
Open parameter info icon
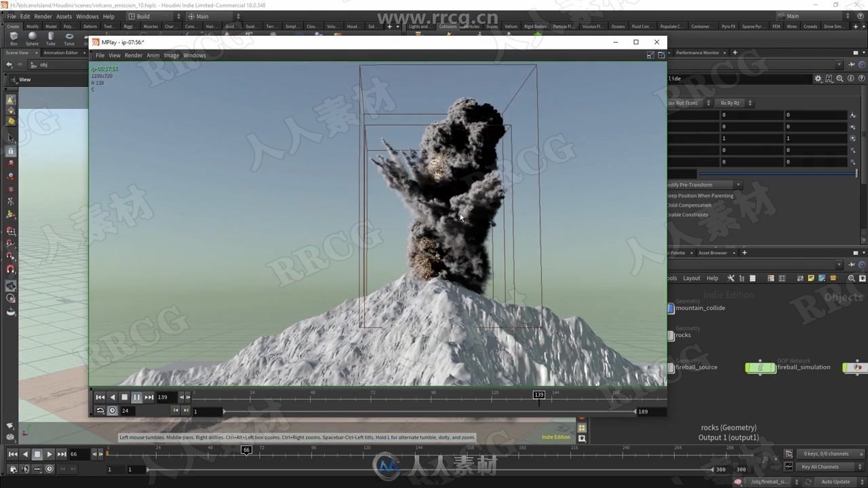(850, 79)
